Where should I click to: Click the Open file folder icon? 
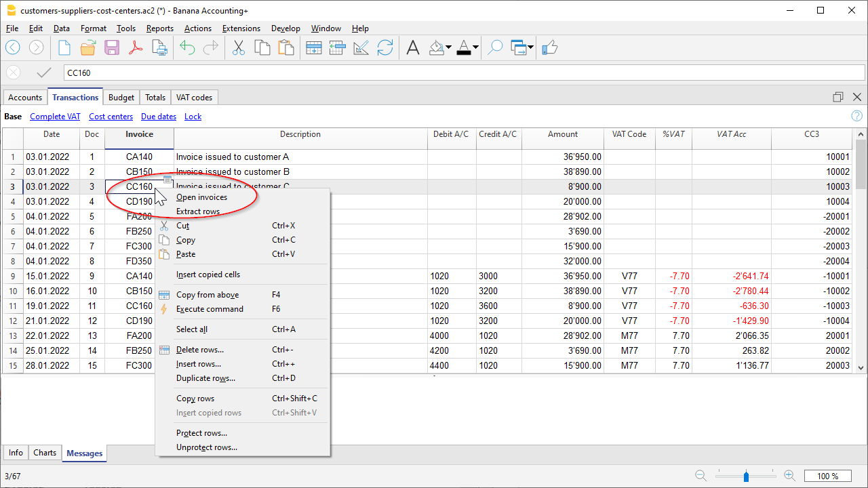pyautogui.click(x=88, y=47)
